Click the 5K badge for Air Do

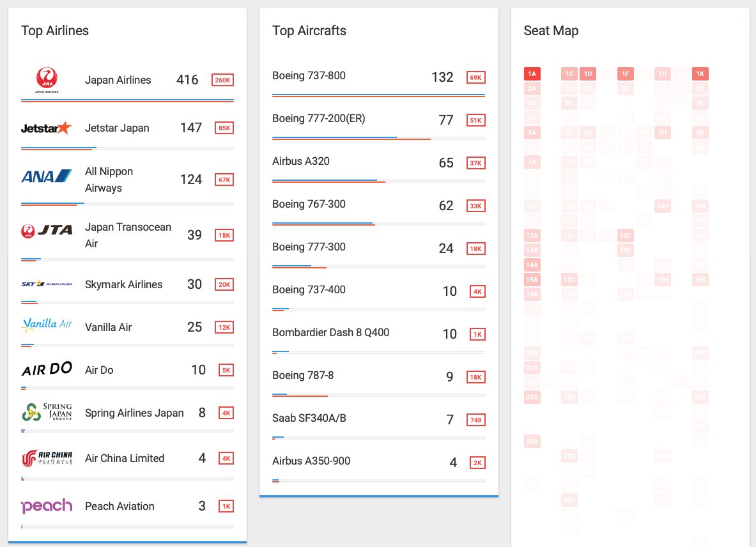tap(226, 370)
